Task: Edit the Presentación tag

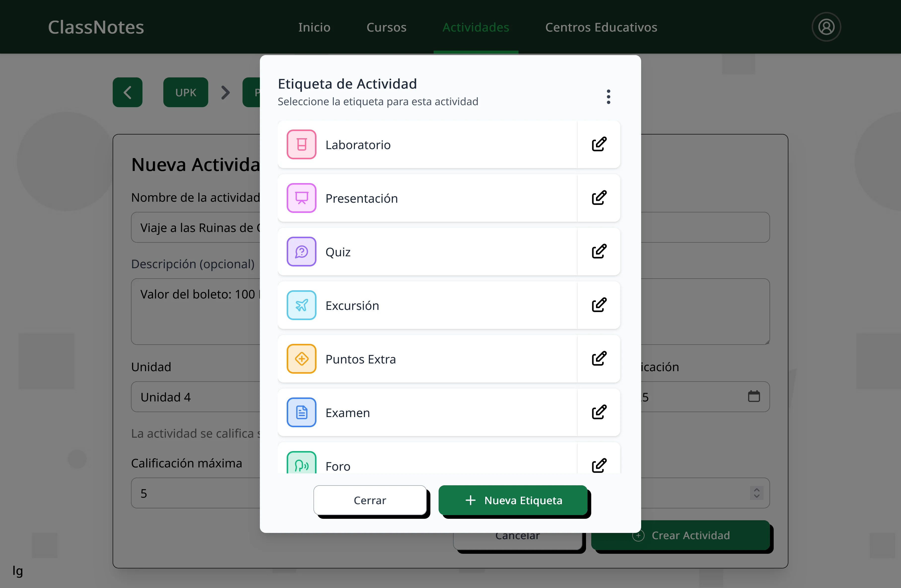Action: (598, 198)
